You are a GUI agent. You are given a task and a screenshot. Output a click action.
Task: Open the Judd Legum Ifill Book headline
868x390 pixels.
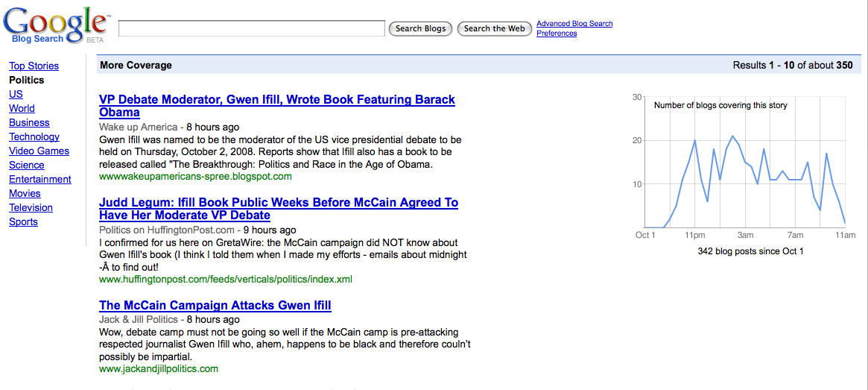pyautogui.click(x=278, y=203)
